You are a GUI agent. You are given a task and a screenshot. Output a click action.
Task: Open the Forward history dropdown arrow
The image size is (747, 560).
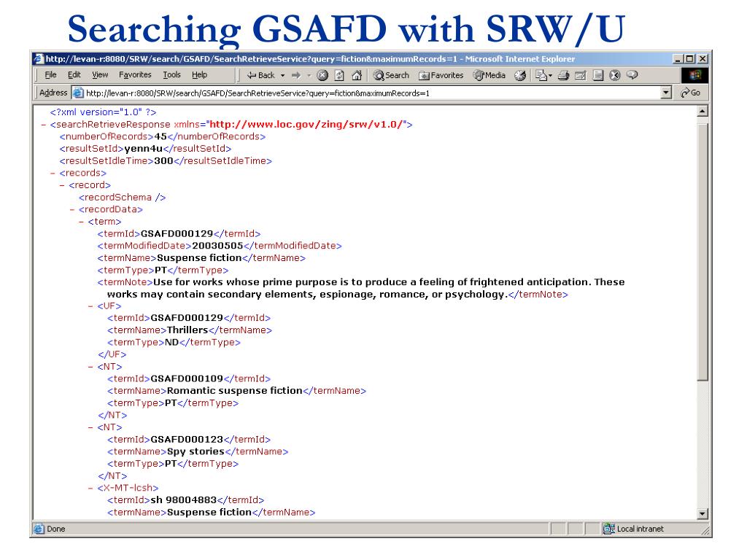[x=309, y=75]
